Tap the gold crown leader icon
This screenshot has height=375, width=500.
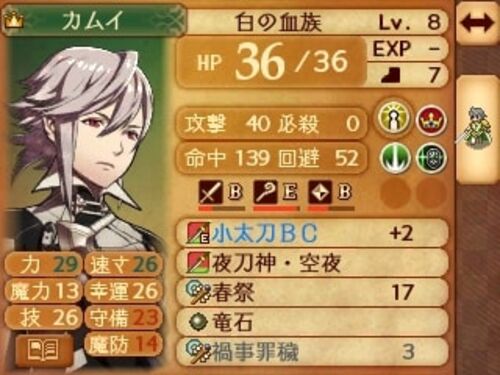tap(13, 21)
